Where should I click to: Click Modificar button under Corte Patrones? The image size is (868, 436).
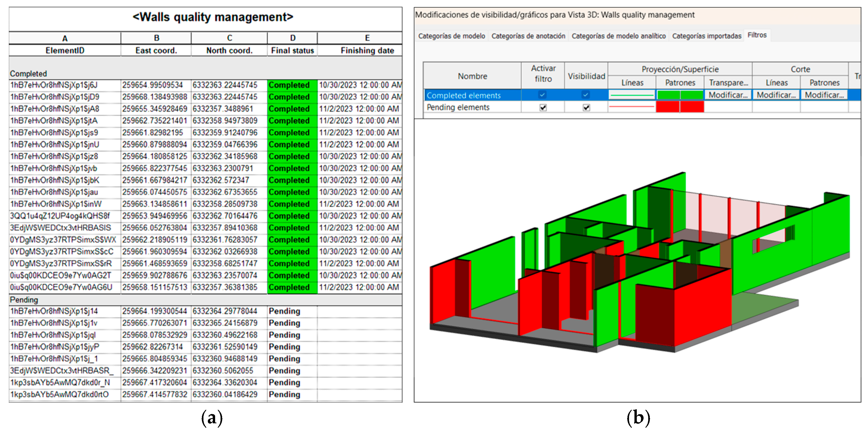click(824, 95)
